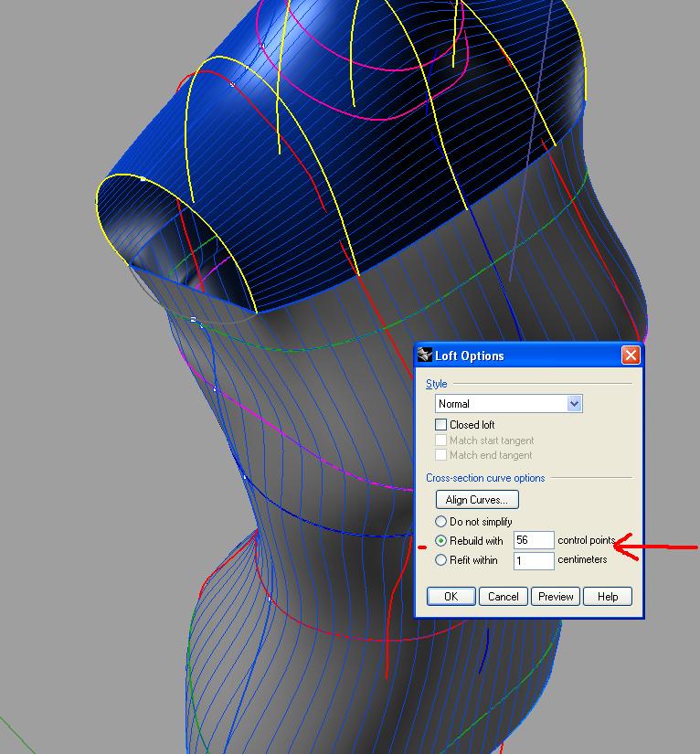
Task: Select the Refit within radio button
Action: coord(440,559)
